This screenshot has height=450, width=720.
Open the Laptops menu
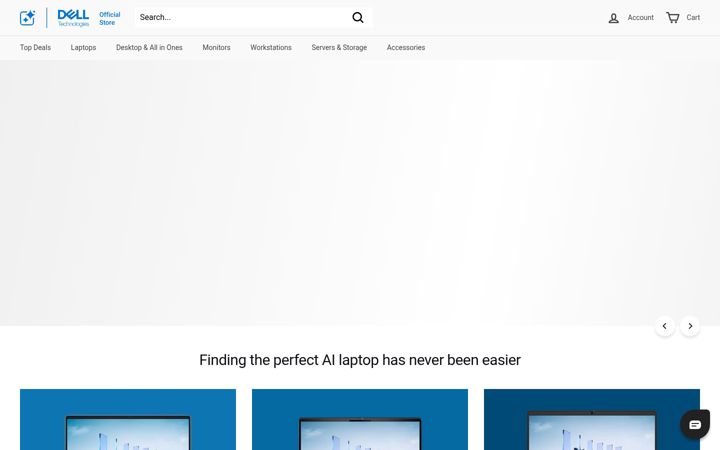click(83, 47)
